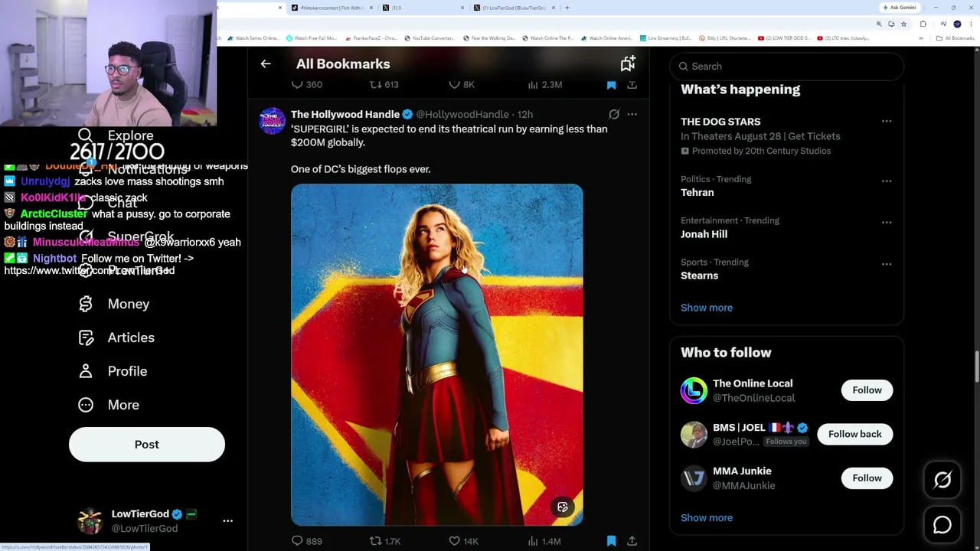Follow The Online Local
The width and height of the screenshot is (980, 551).
pyautogui.click(x=867, y=390)
